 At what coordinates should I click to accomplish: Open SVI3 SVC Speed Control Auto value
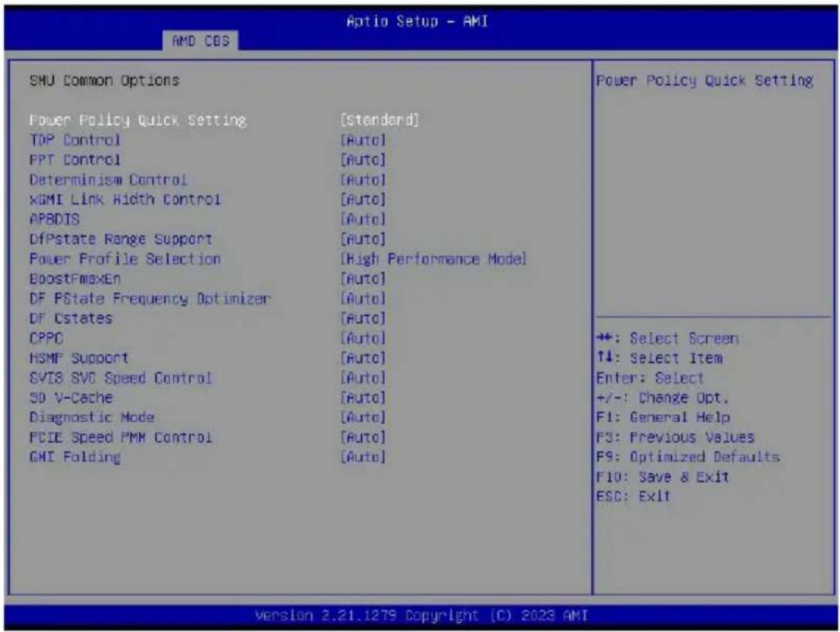coord(362,378)
